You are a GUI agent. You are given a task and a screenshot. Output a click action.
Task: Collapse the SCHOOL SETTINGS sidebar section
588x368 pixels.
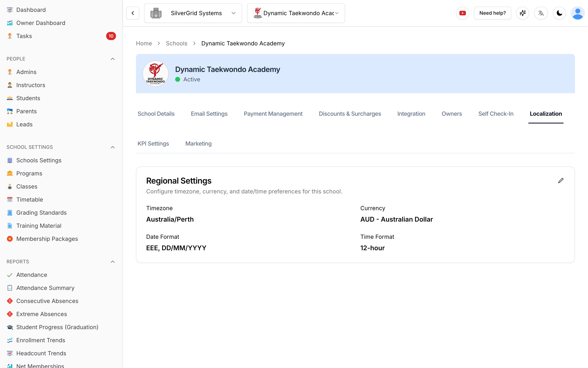pyautogui.click(x=112, y=147)
